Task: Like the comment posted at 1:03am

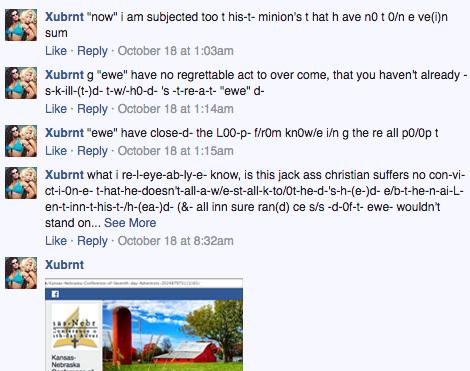Action: [x=56, y=51]
